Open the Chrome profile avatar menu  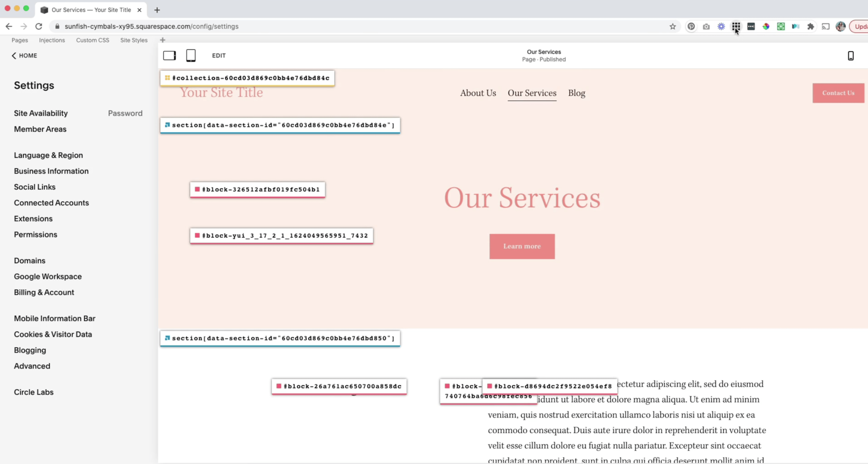[x=841, y=26]
